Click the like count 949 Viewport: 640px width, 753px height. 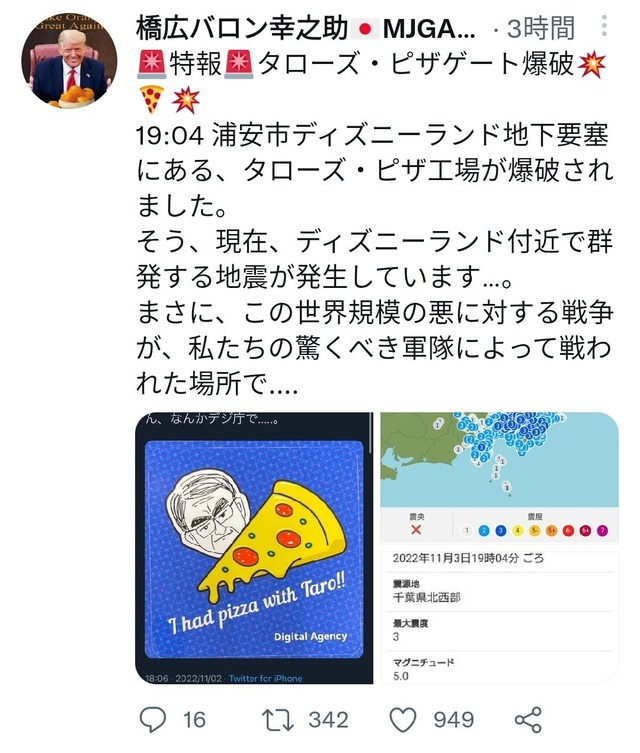(x=454, y=720)
